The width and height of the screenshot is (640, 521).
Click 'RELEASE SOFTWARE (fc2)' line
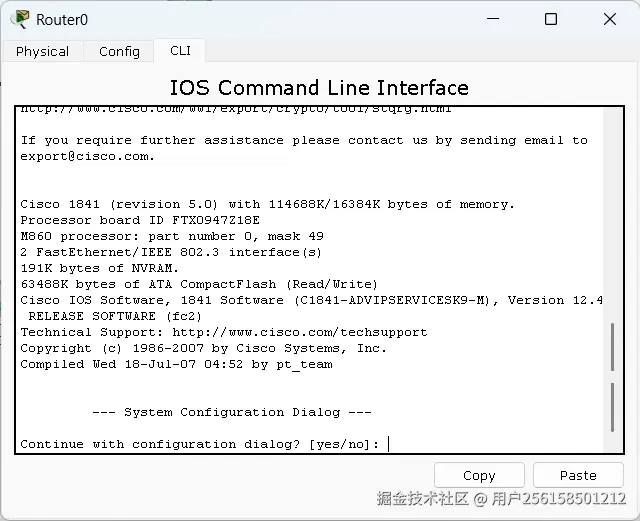click(115, 316)
